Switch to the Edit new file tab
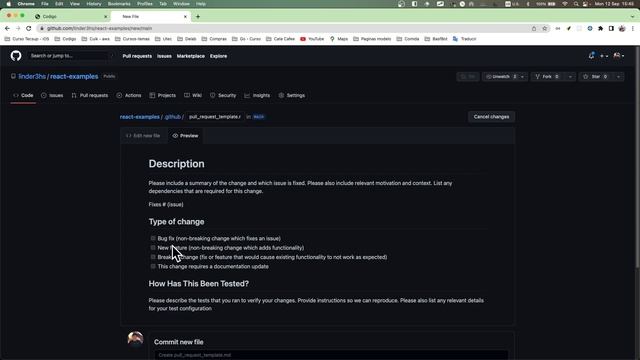The image size is (640, 360). [x=143, y=136]
